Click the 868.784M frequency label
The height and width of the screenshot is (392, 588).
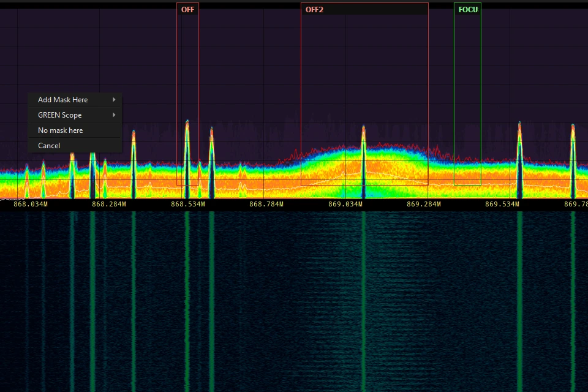[x=266, y=204]
